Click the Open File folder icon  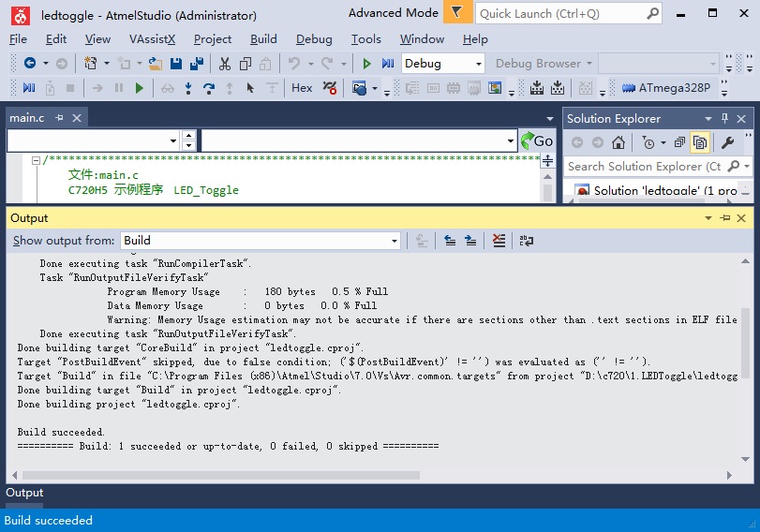click(x=156, y=63)
